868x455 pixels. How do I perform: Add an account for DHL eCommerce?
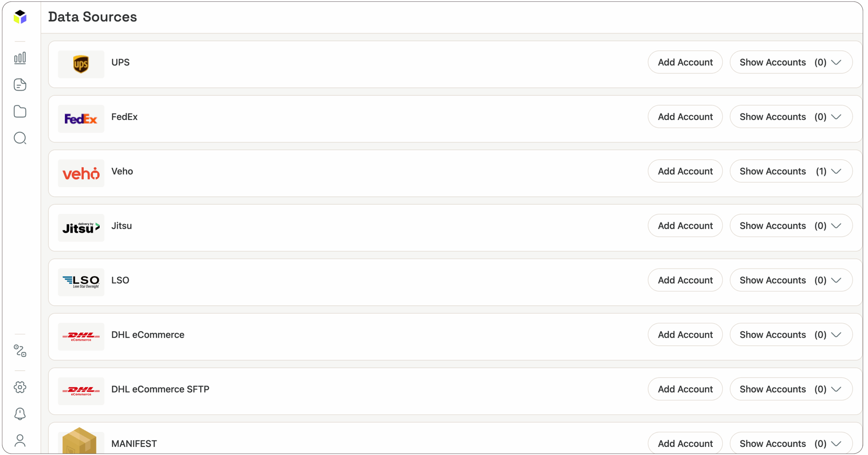point(685,335)
